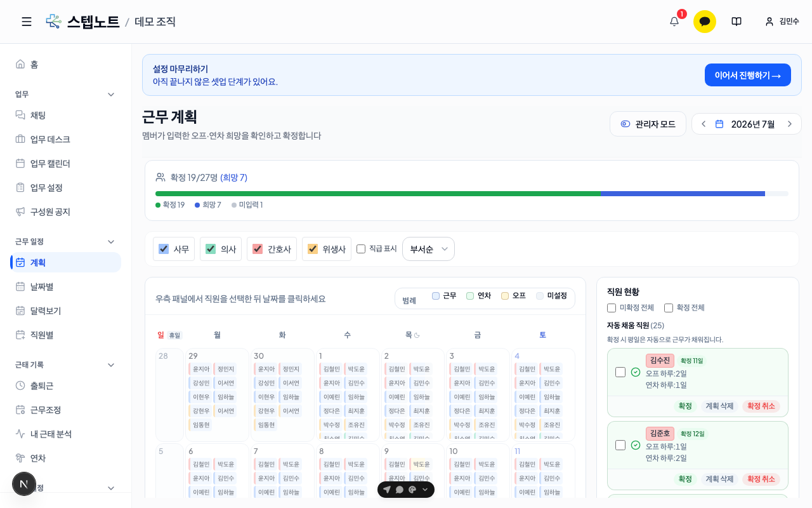Click the 오프 legend swatch
Screen dimensions: 812x508
(x=505, y=296)
